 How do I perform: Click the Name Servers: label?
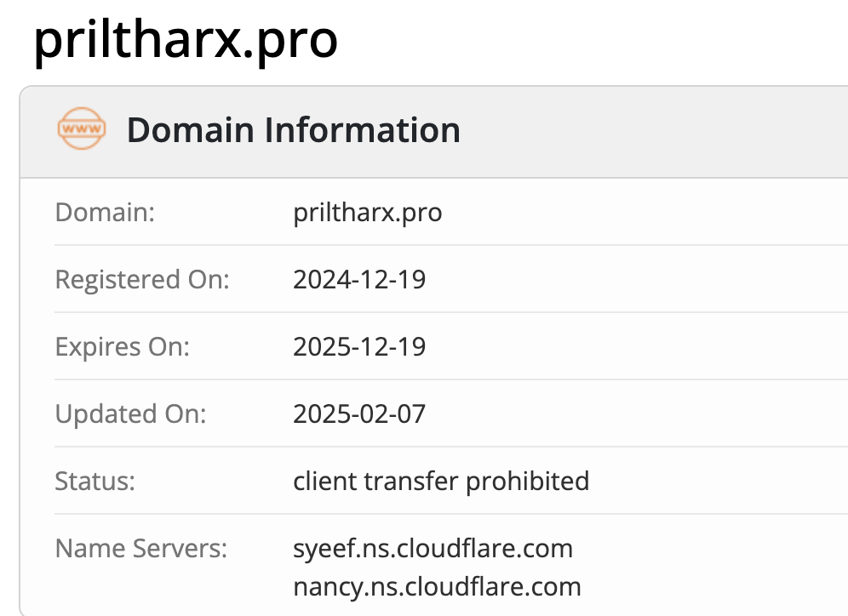(x=141, y=548)
